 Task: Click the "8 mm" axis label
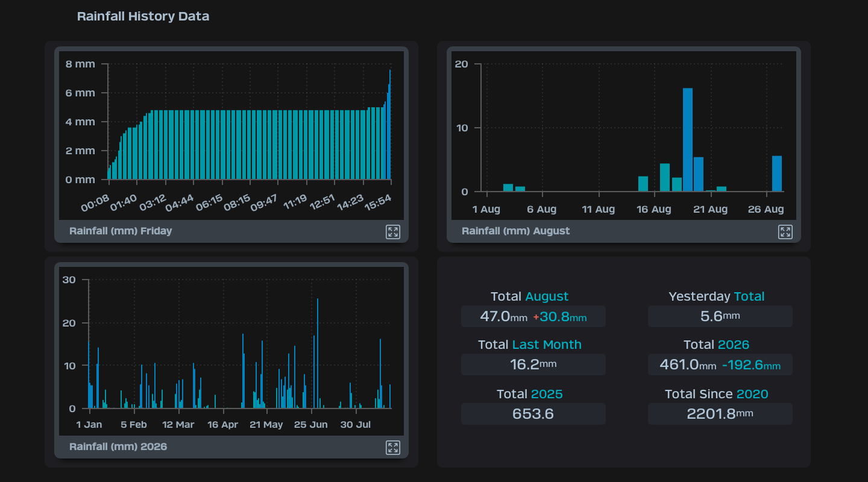click(81, 64)
